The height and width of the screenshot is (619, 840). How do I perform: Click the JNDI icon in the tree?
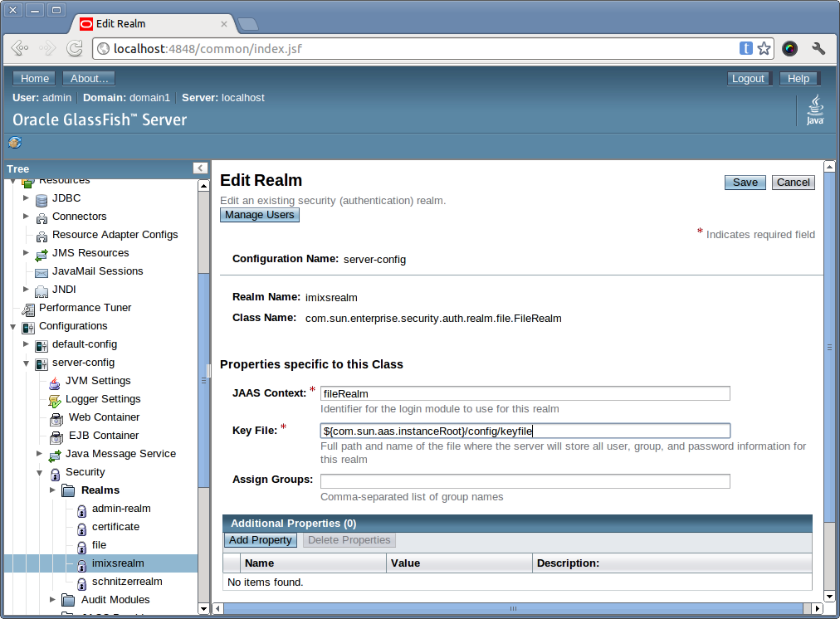[42, 291]
